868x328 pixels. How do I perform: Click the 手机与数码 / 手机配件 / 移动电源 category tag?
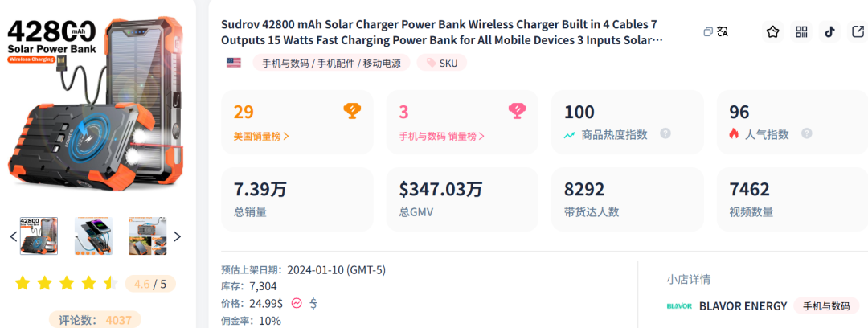332,63
